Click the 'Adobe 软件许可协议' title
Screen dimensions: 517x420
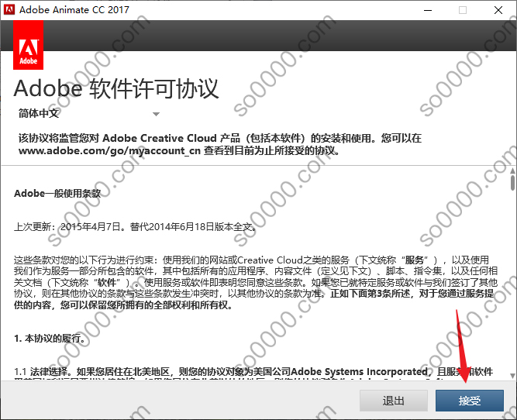[x=116, y=88]
